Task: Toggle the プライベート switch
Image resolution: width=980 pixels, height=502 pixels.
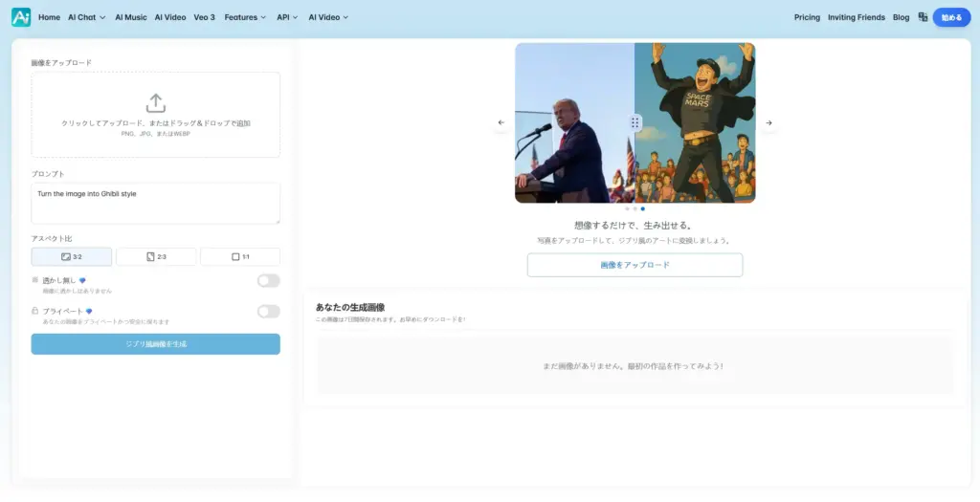Action: pos(269,312)
